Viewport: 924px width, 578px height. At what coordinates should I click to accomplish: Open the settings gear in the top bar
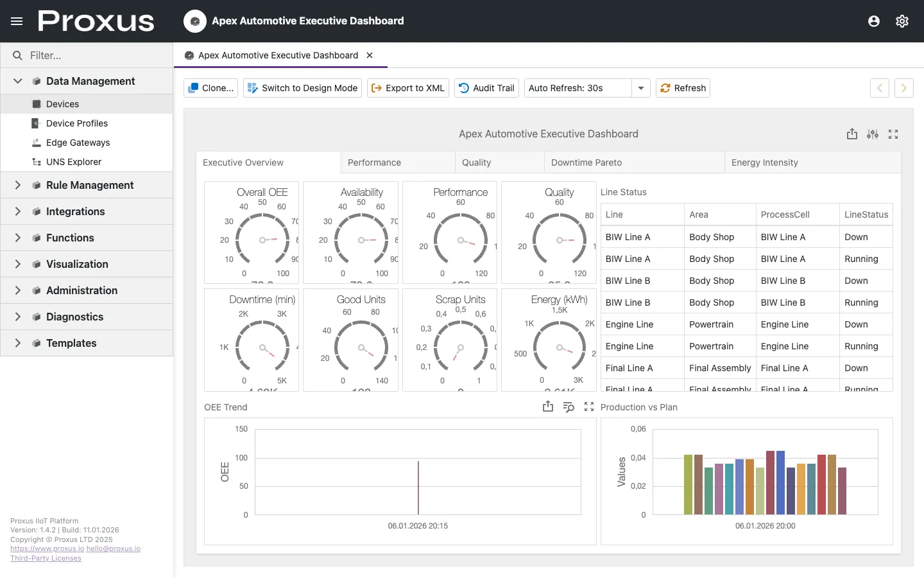point(902,21)
